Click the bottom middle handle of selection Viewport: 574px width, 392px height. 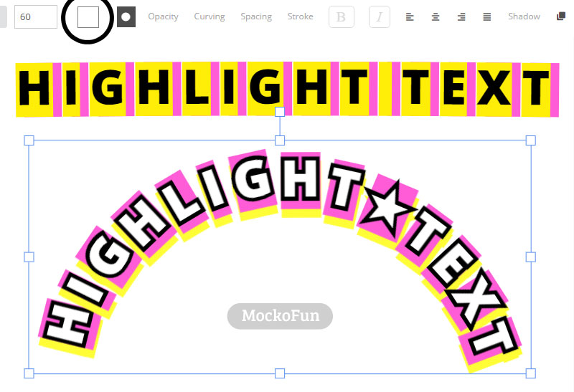280,373
